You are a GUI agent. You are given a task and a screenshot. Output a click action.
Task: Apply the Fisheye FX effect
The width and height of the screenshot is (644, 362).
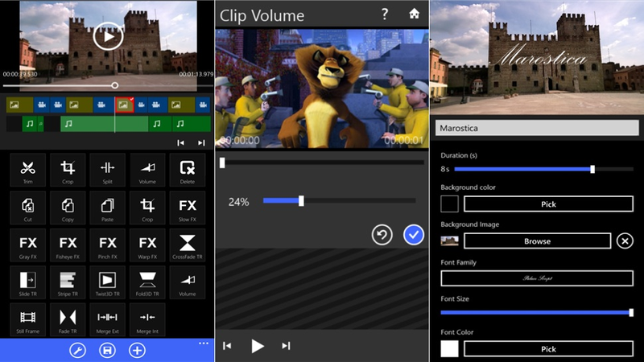click(x=68, y=245)
